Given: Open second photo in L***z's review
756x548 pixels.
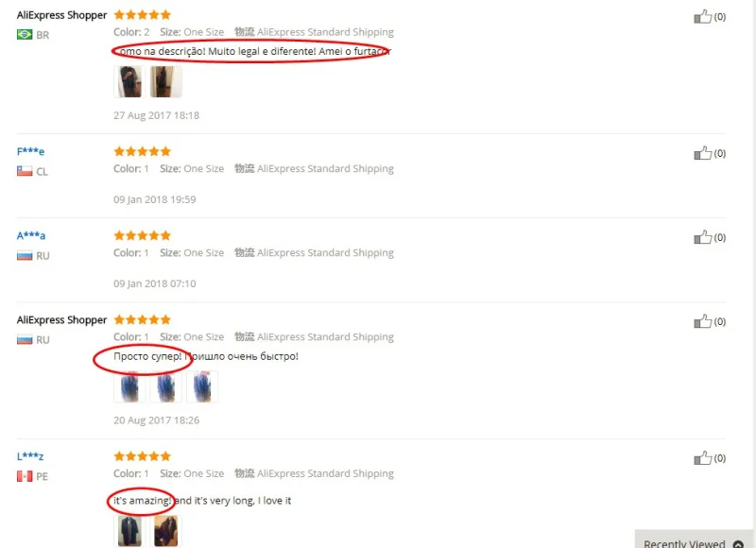Looking at the screenshot, I should point(166,531).
